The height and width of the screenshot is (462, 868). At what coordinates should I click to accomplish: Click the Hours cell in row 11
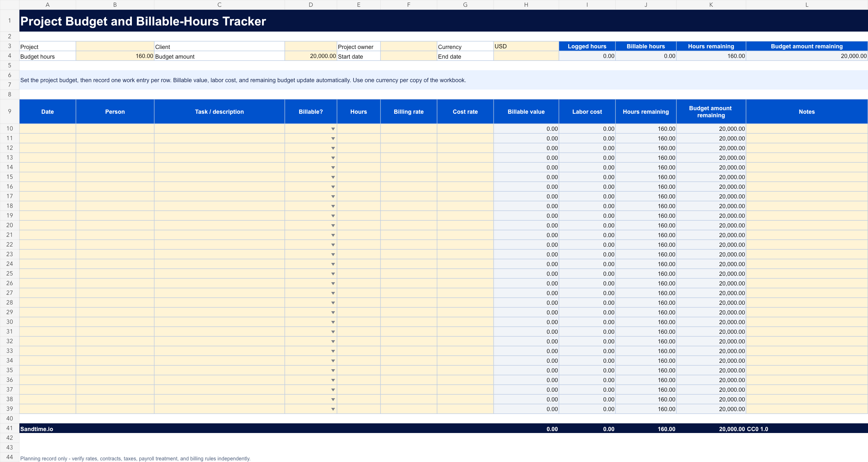(x=358, y=139)
